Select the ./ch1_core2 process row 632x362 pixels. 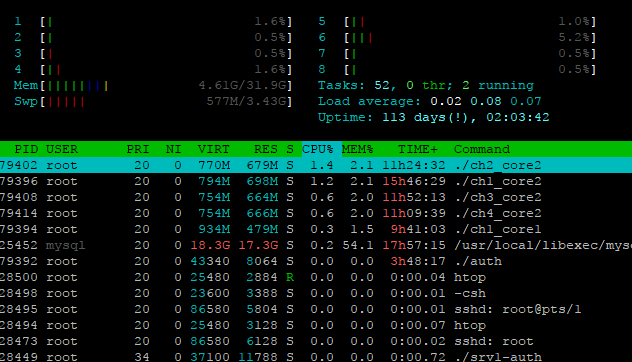(316, 181)
